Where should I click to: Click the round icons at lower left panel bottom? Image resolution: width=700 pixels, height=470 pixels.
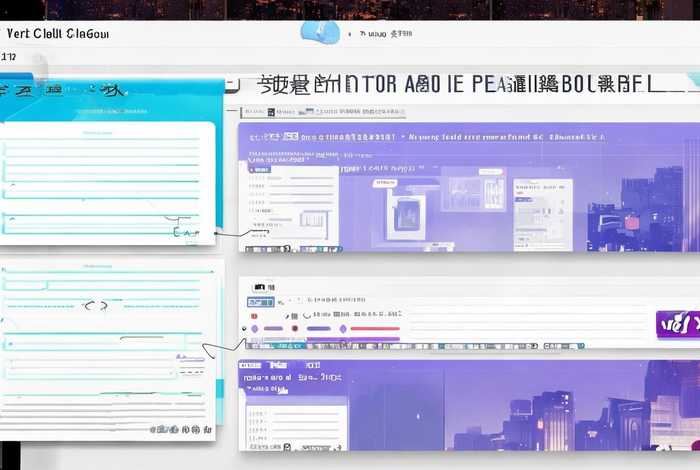click(181, 430)
